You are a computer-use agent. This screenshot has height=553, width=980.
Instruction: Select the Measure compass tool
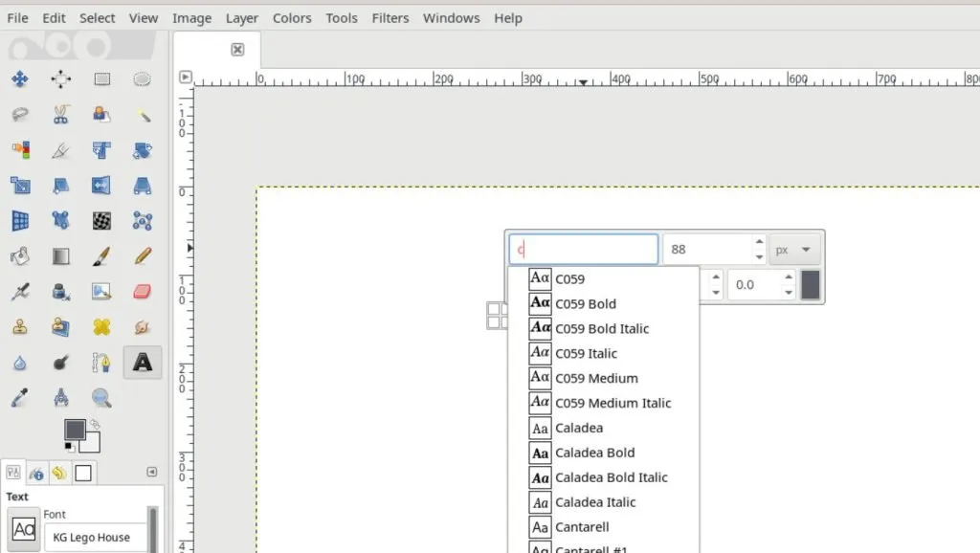coord(60,398)
